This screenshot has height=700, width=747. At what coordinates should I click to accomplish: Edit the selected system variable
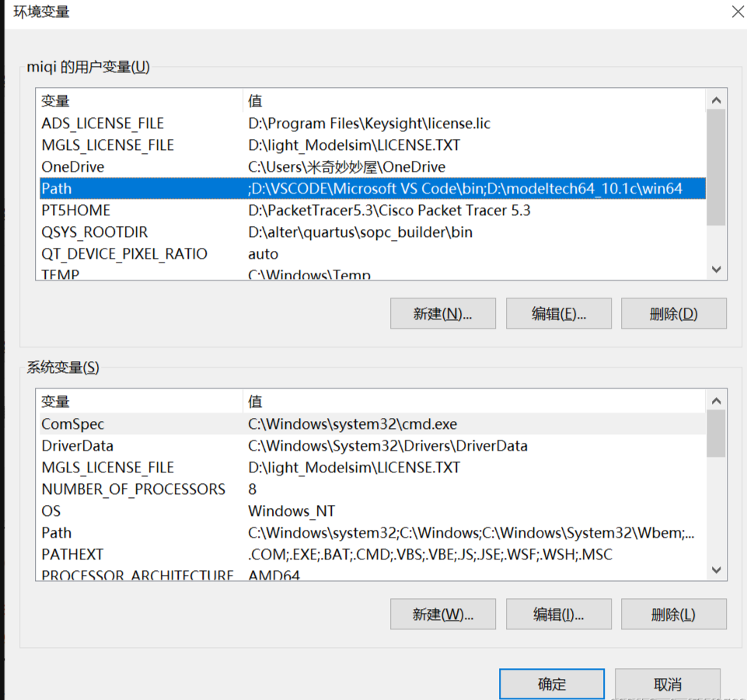click(x=558, y=615)
